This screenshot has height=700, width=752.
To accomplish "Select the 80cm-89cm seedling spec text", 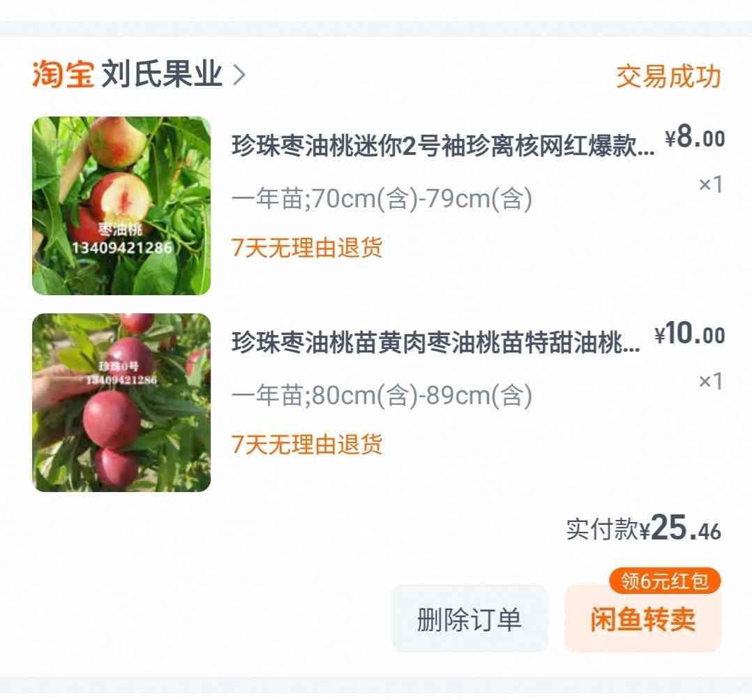I will point(382,395).
